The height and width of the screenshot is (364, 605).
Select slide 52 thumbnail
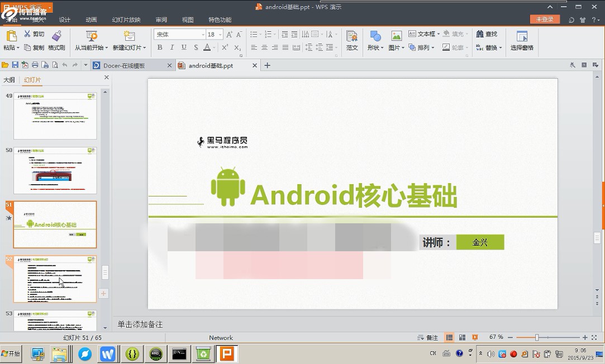[55, 279]
